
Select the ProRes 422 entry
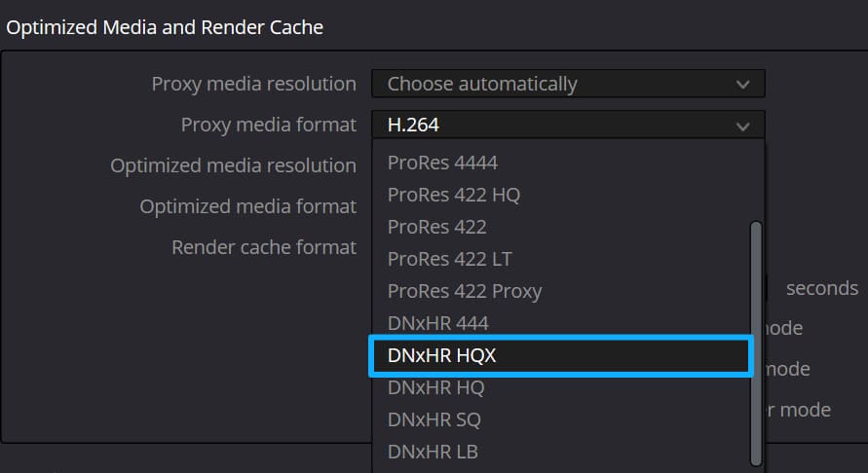tap(560, 227)
